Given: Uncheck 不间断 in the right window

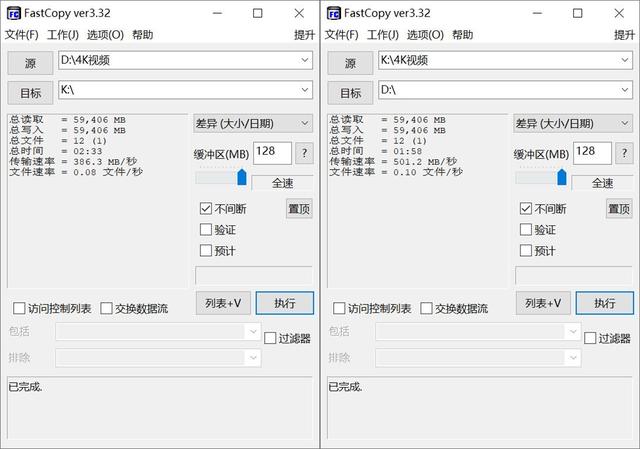Looking at the screenshot, I should [526, 209].
